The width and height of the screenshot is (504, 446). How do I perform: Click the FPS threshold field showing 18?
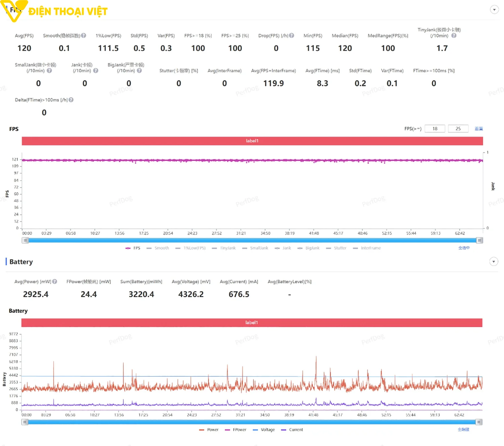tap(435, 129)
